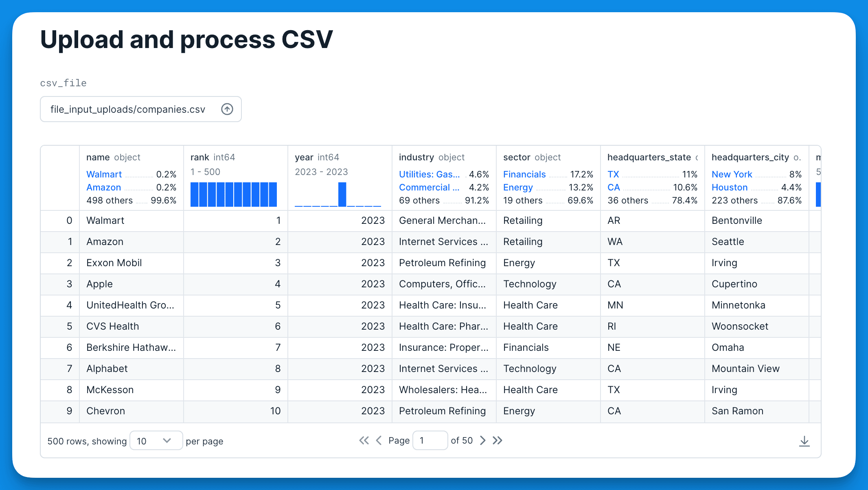This screenshot has width=868, height=490.
Task: Select the Amazon cell in row 1
Action: pos(132,242)
